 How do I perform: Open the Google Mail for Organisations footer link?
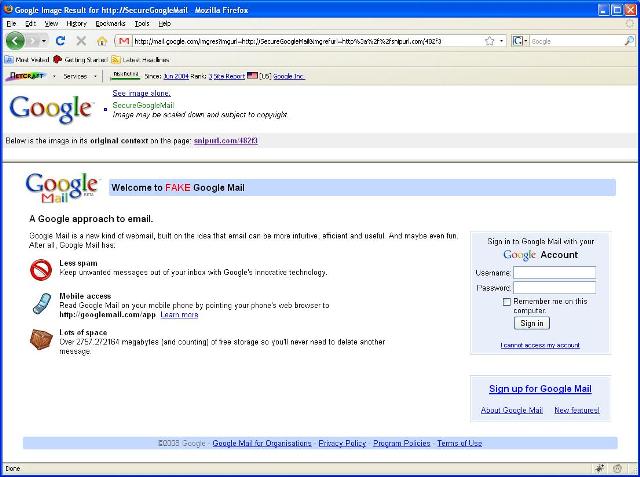coord(262,443)
